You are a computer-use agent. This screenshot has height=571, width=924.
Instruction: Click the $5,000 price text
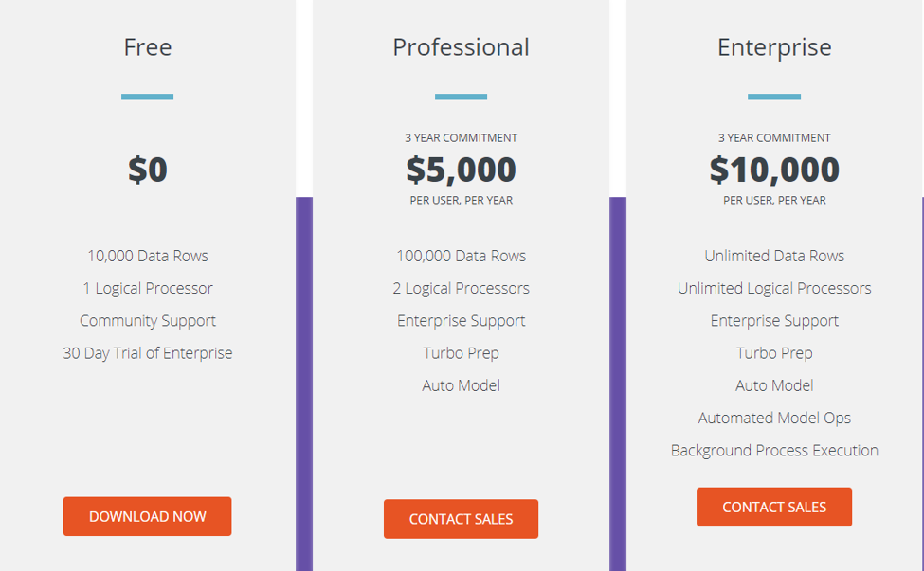tap(461, 170)
